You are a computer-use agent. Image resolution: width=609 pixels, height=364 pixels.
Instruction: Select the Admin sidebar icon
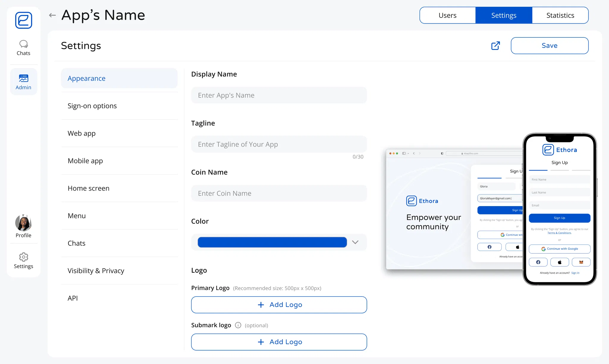[x=23, y=82]
